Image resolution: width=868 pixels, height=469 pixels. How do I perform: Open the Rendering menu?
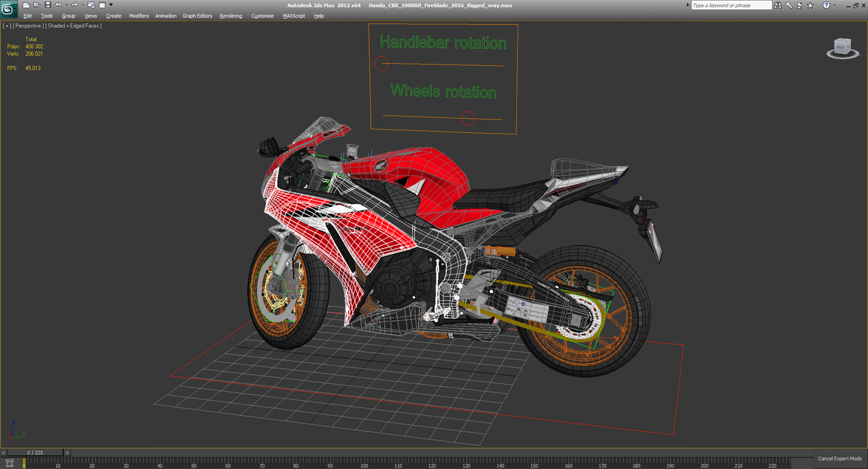[230, 16]
